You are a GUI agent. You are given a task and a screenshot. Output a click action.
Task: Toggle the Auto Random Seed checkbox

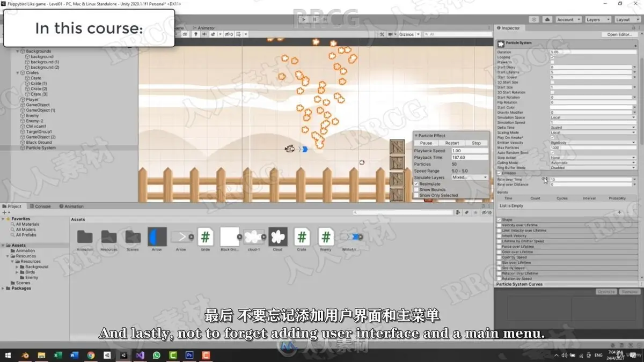553,153
